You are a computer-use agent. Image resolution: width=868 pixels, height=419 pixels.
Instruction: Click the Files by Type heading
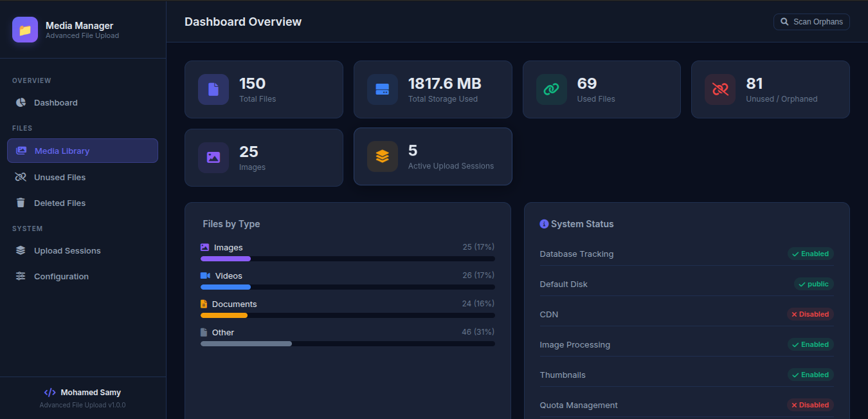231,224
